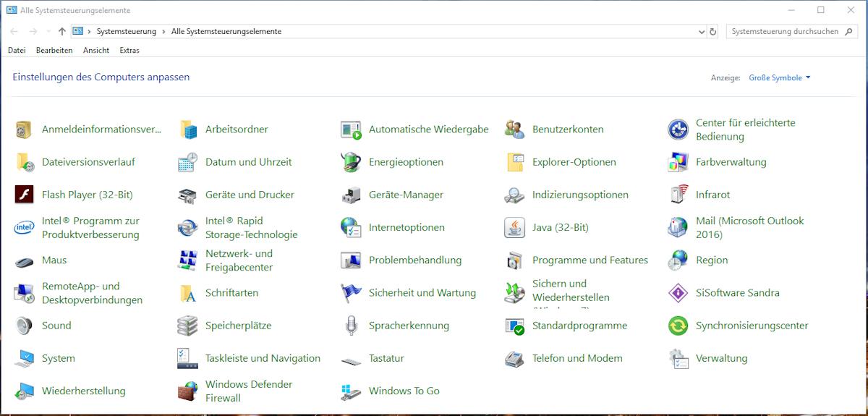
Task: Open the Internetoptionen globe icon
Action: click(351, 227)
